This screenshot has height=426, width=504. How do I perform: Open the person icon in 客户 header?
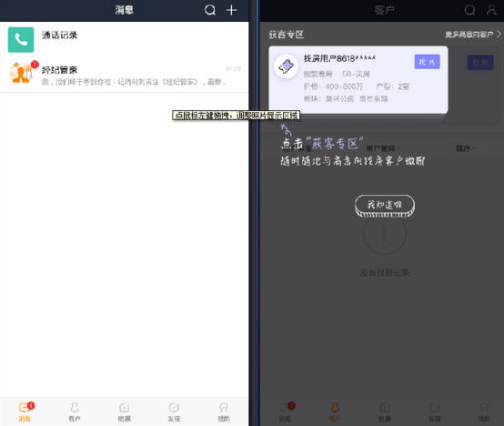[x=491, y=10]
